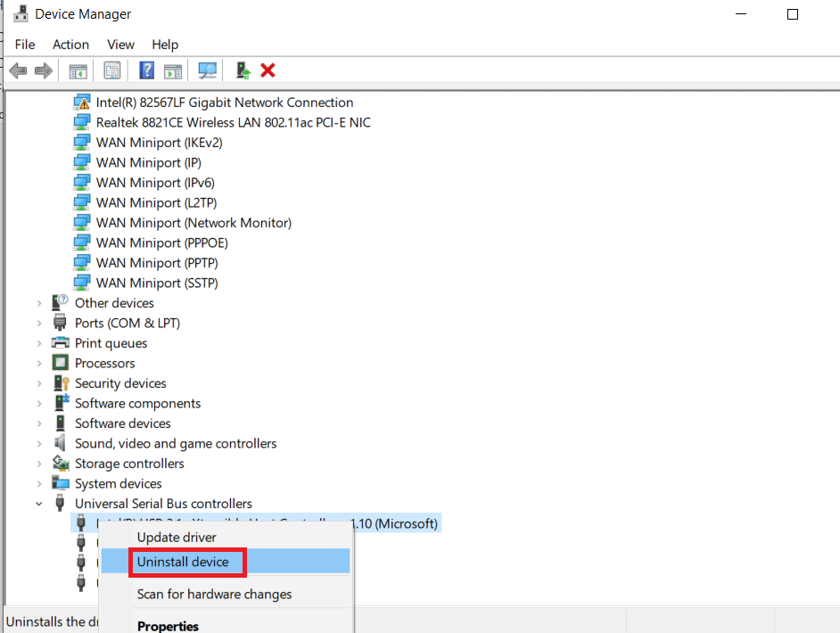
Task: Click the Update driver toolbar icon
Action: pos(243,70)
